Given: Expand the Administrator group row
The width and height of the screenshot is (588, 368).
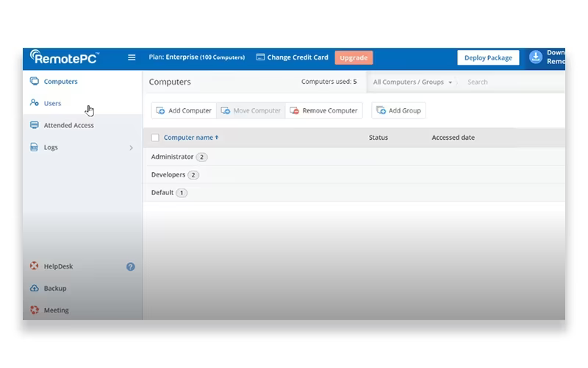Looking at the screenshot, I should click(x=354, y=157).
